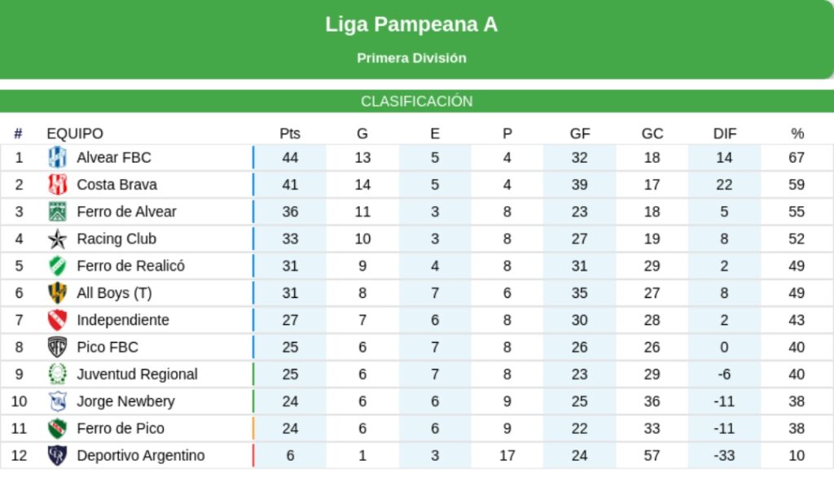Click the Ferro de Realicó crest
The image size is (834, 504).
tap(57, 265)
